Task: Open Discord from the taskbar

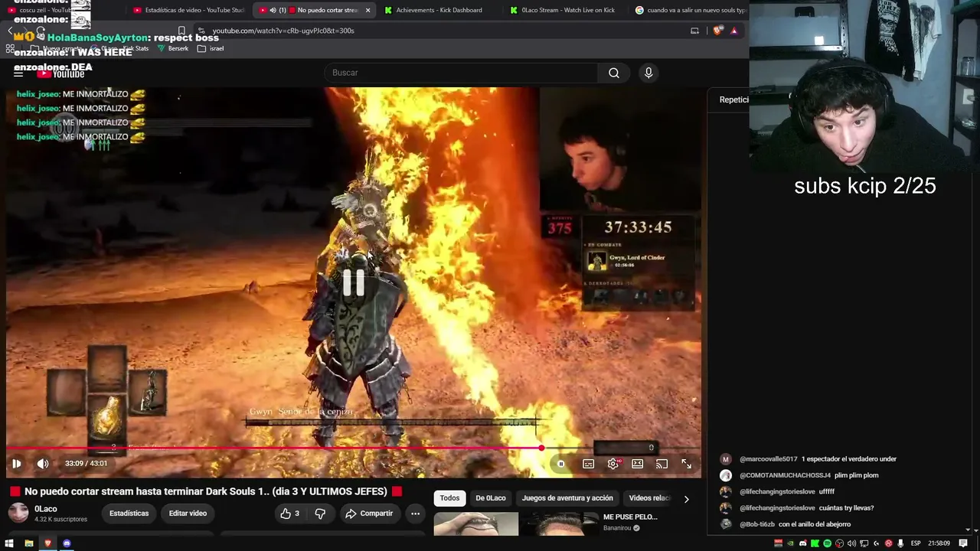Action: tap(67, 543)
